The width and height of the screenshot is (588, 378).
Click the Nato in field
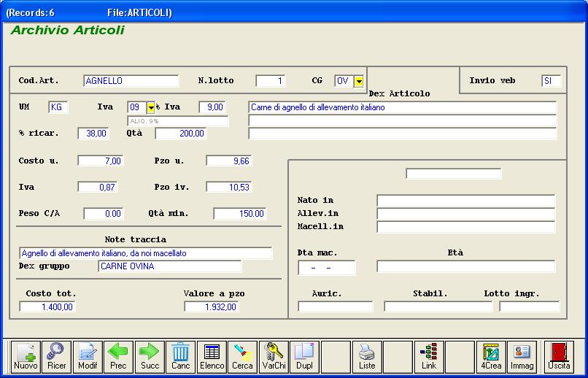465,201
